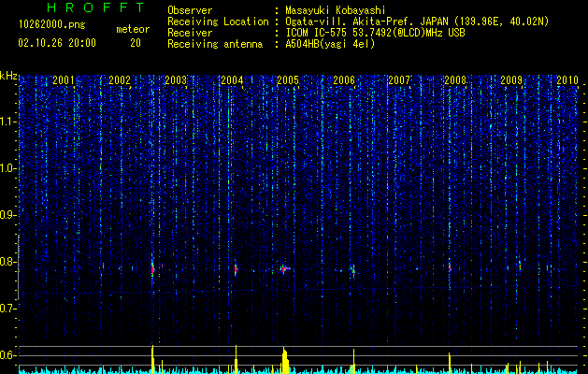
Task: Click the 2010 time marker
Action: pyautogui.click(x=567, y=79)
